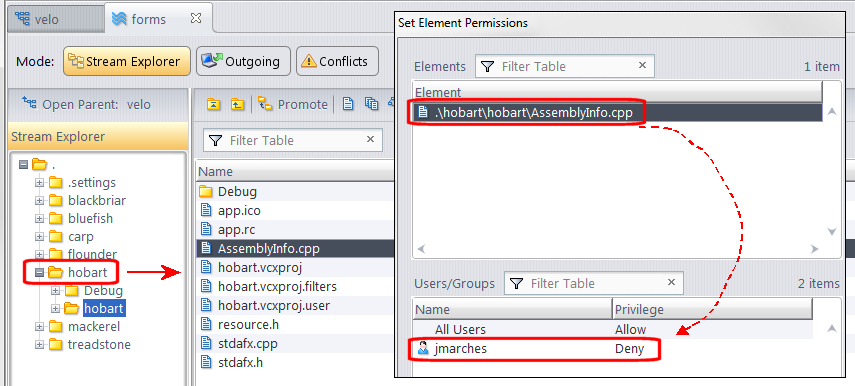This screenshot has height=386, width=855.
Task: Expand the treadstone folder
Action: click(x=39, y=345)
